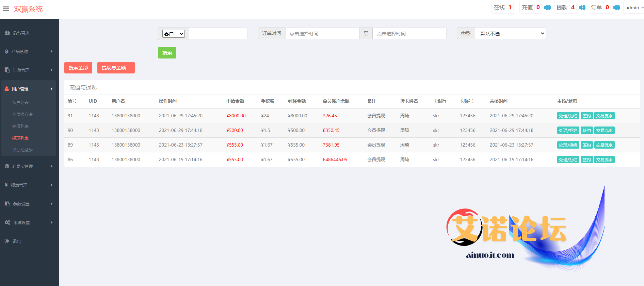This screenshot has width=644, height=286.
Task: Click the 充值 0 counter
Action: 531,7
